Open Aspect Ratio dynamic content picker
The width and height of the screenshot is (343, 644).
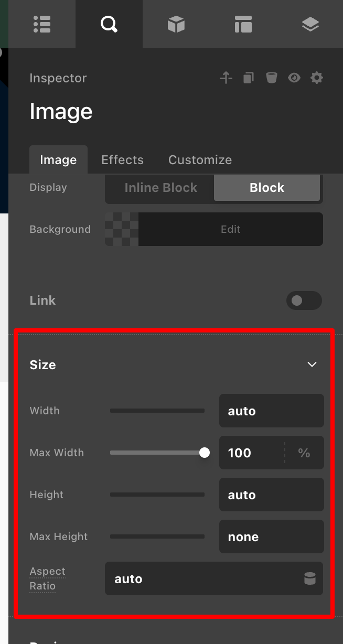(310, 578)
